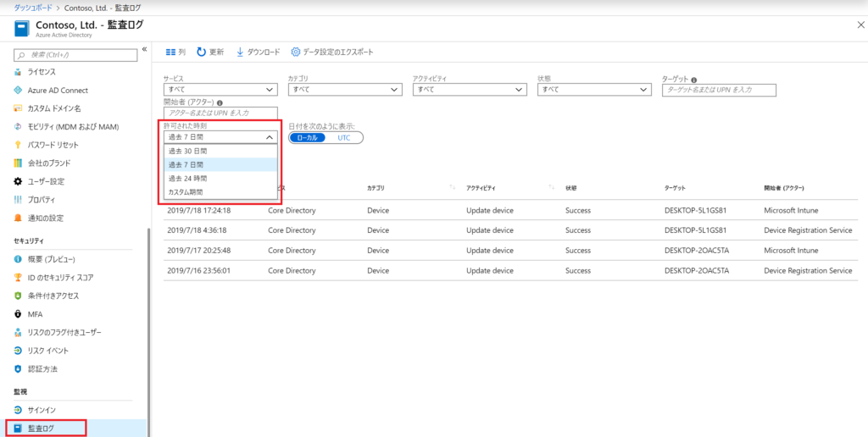Click the プロパティ icon

[18, 200]
